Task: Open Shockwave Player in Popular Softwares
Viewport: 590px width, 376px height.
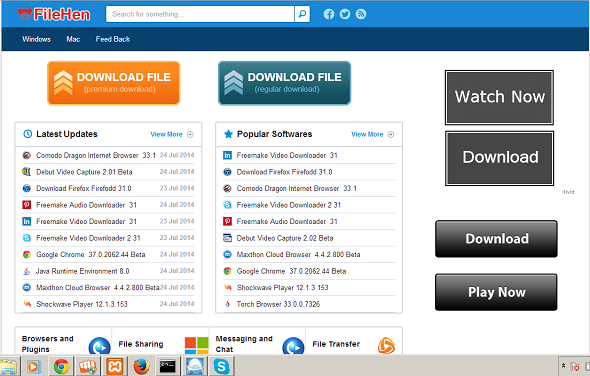Action: (283, 288)
